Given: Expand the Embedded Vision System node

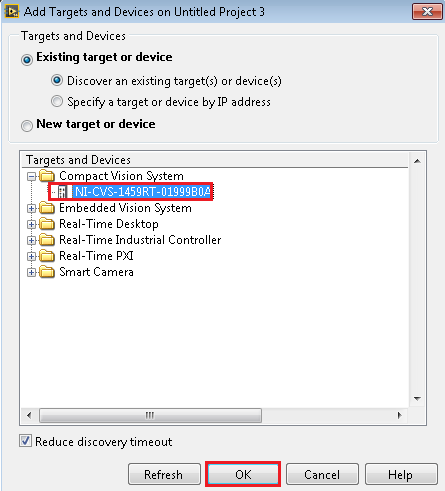Looking at the screenshot, I should point(31,208).
